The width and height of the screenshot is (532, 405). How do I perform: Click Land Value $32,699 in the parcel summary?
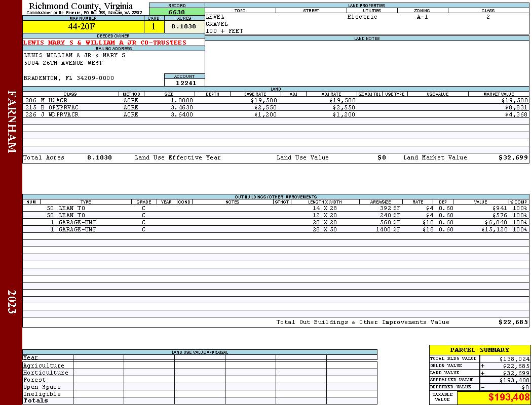tap(516, 373)
